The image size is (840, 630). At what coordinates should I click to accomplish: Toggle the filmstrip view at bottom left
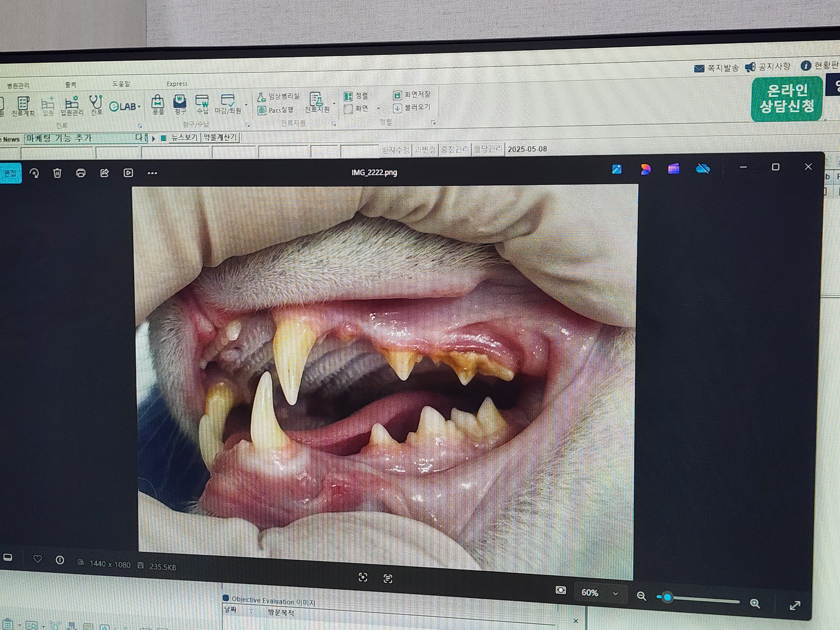[8, 558]
